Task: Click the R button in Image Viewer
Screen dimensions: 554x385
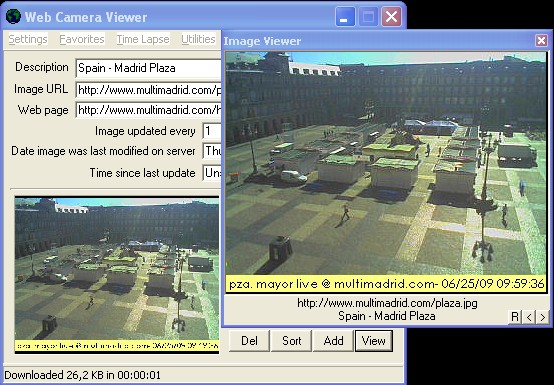Action: 515,317
